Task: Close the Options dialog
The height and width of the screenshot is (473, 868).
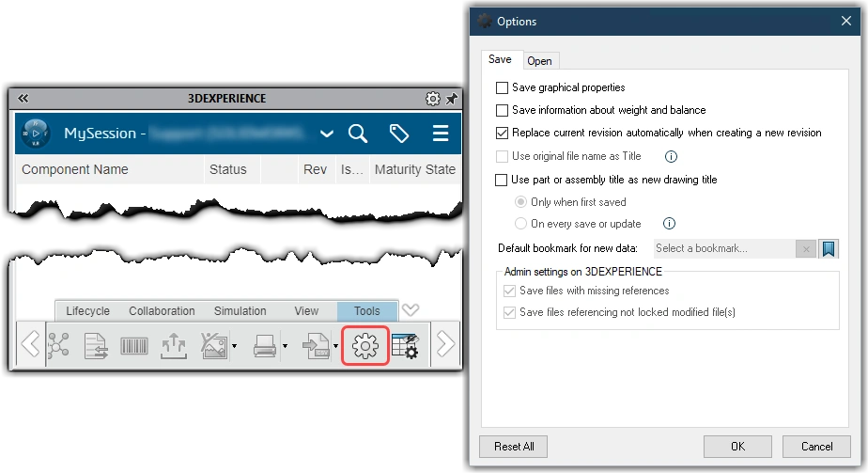Action: click(x=846, y=21)
